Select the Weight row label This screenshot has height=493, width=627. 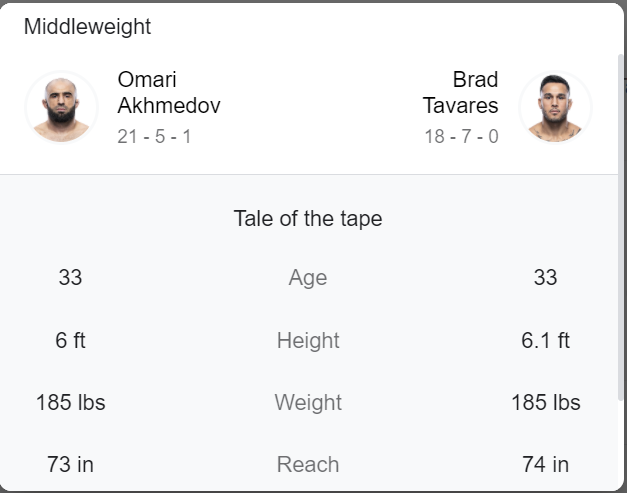coord(308,402)
